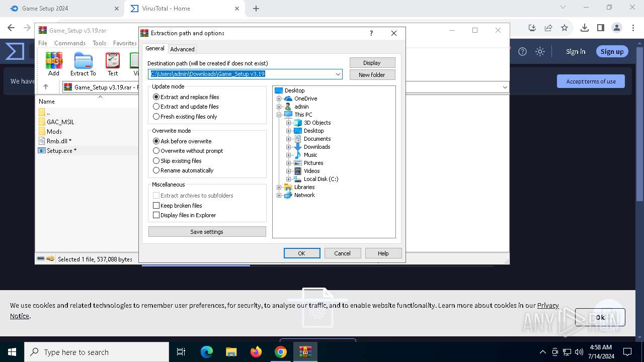Click the Display button
This screenshot has width=644, height=362.
(x=372, y=63)
